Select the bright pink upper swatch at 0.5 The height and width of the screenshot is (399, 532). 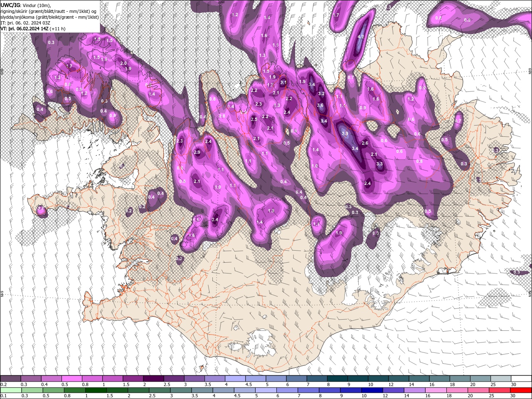point(71,379)
